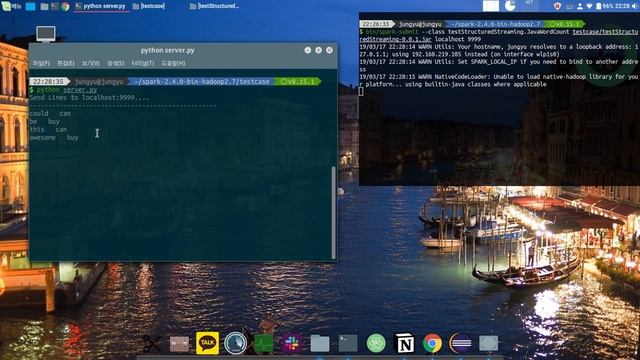The height and width of the screenshot is (360, 640).
Task: Maximize the python server.py window
Action: (x=318, y=50)
